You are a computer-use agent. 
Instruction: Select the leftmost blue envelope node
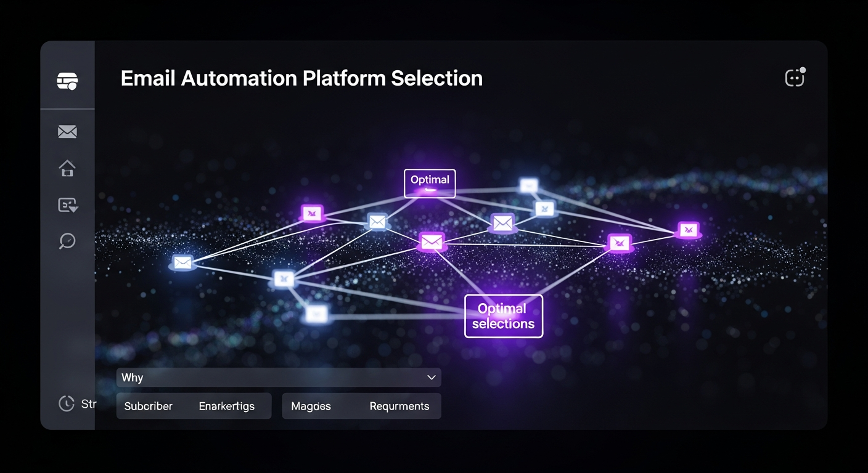point(182,263)
